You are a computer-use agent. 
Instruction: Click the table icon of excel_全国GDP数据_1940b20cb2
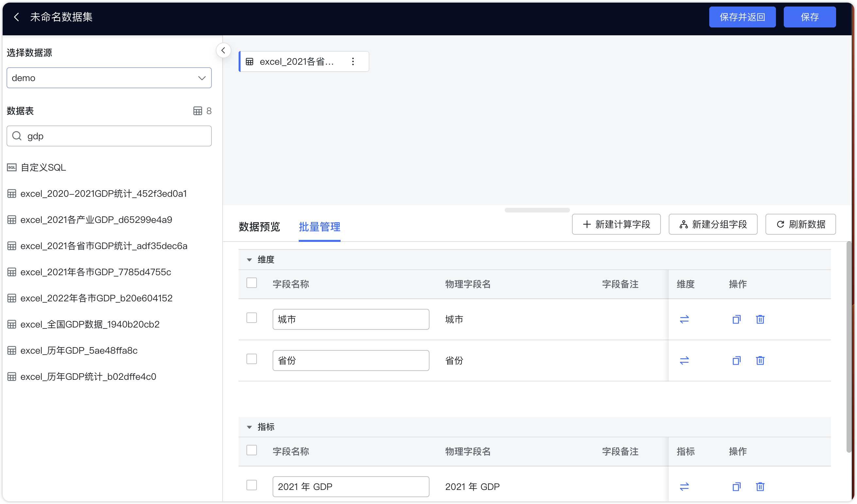click(12, 325)
